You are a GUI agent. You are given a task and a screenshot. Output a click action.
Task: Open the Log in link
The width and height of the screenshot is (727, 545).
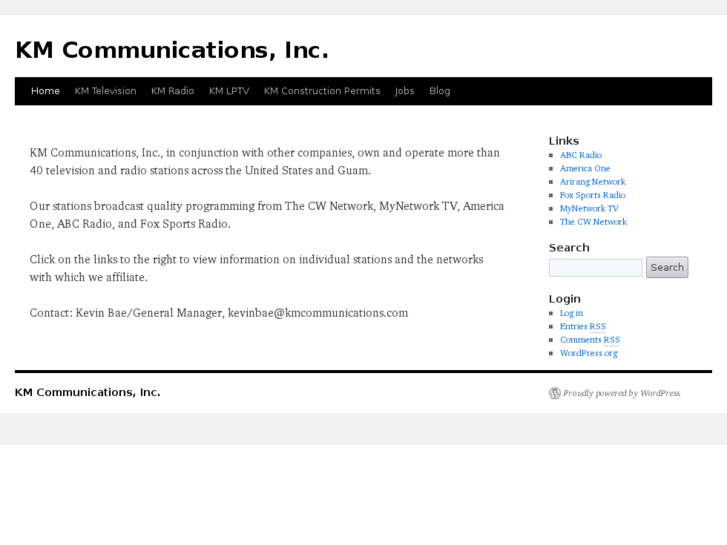tap(571, 313)
